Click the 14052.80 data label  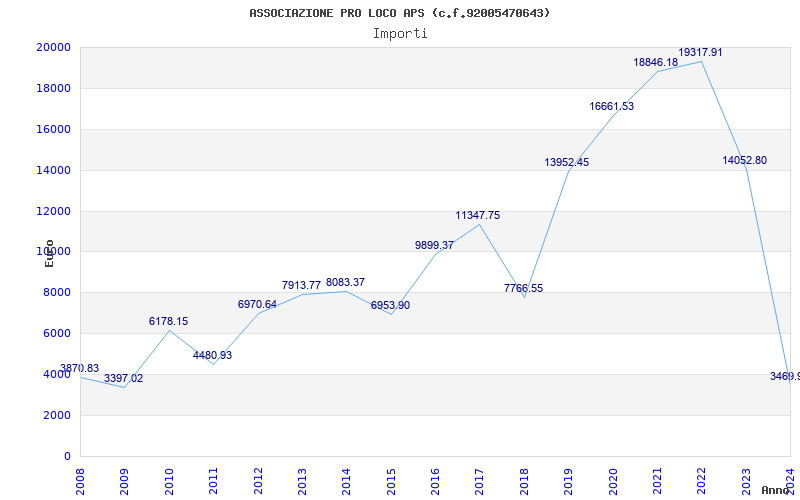744,161
